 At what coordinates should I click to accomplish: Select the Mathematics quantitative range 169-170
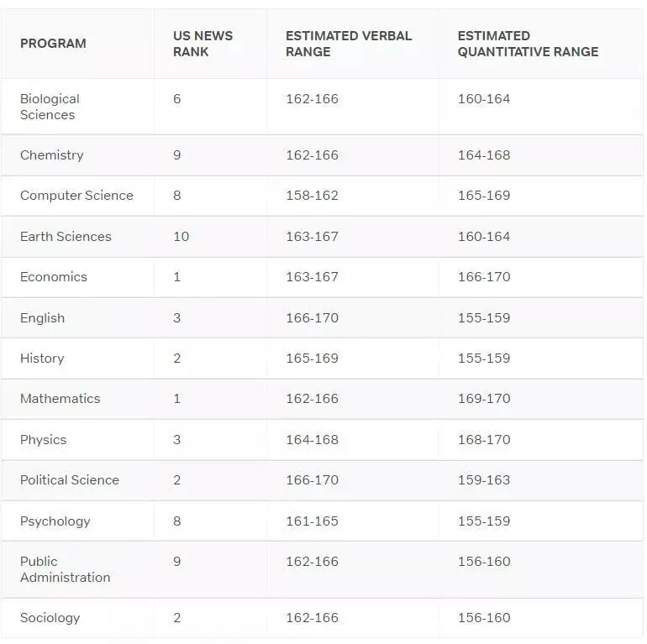pos(484,398)
